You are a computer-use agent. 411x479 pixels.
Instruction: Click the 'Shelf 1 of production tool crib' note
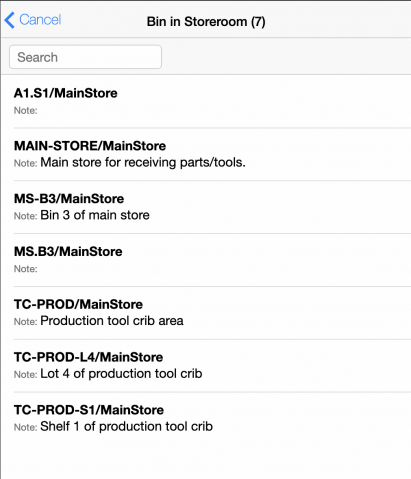coord(126,426)
